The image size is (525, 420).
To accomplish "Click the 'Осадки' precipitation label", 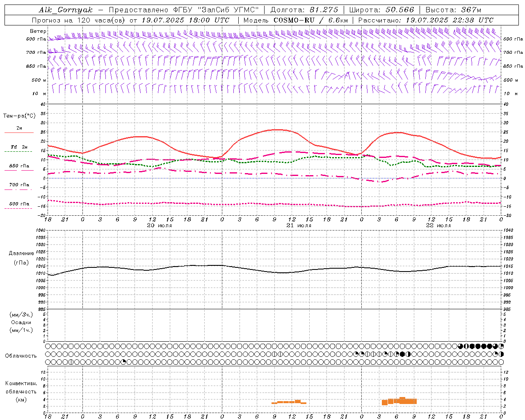I will tap(21, 322).
